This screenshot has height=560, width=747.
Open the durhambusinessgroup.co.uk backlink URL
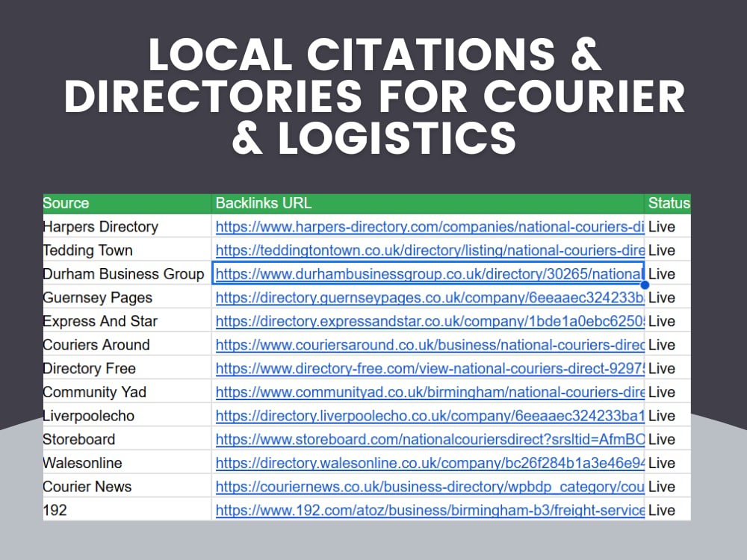[430, 274]
